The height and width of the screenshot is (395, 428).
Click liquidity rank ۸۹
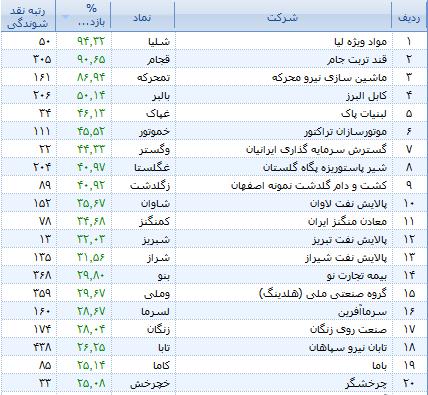click(45, 186)
